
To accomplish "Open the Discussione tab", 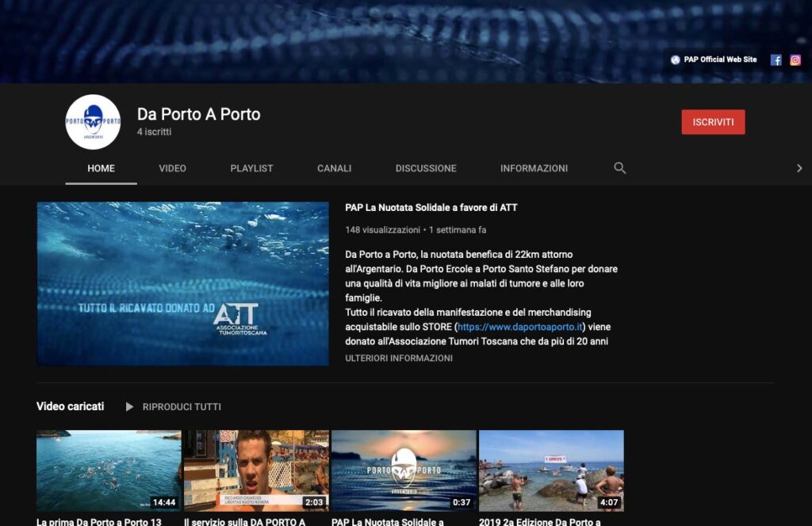I will tap(426, 168).
